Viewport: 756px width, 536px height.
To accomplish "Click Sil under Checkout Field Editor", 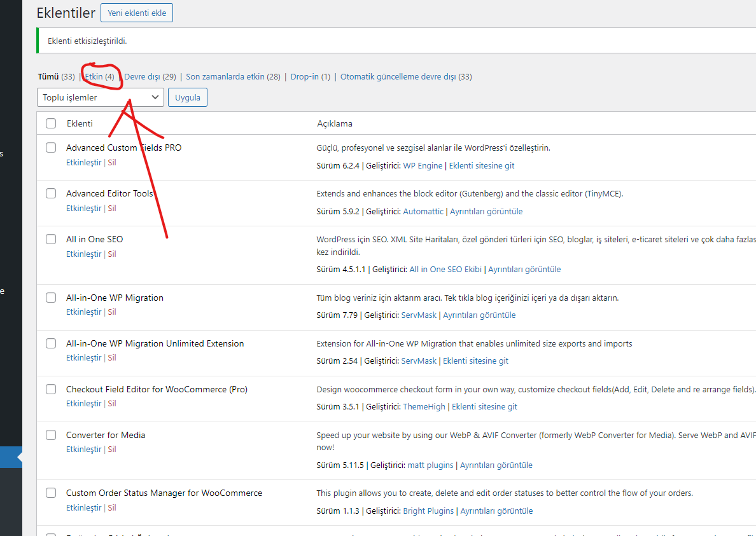I will [112, 403].
